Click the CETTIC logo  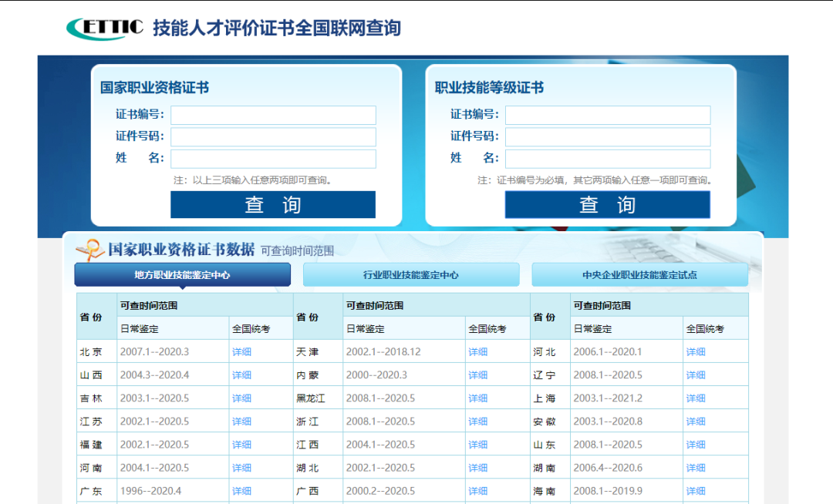pyautogui.click(x=105, y=29)
